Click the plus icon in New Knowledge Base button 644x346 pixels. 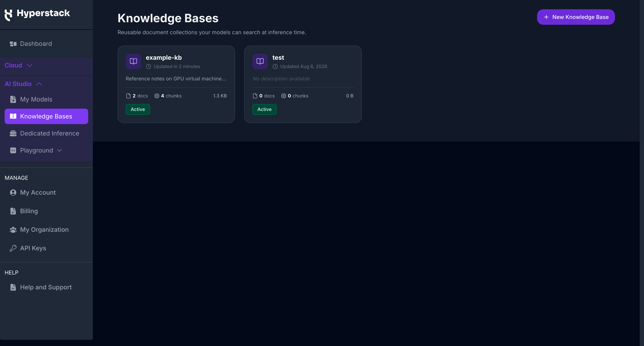pyautogui.click(x=546, y=17)
